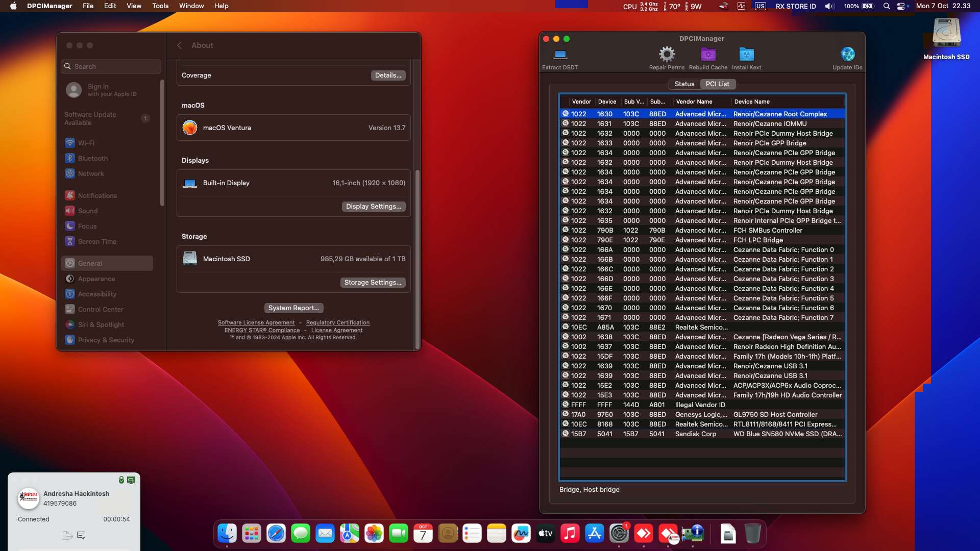Open Macintosh SSD desktop drive icon
Viewport: 980px width, 551px height.
pyautogui.click(x=946, y=34)
